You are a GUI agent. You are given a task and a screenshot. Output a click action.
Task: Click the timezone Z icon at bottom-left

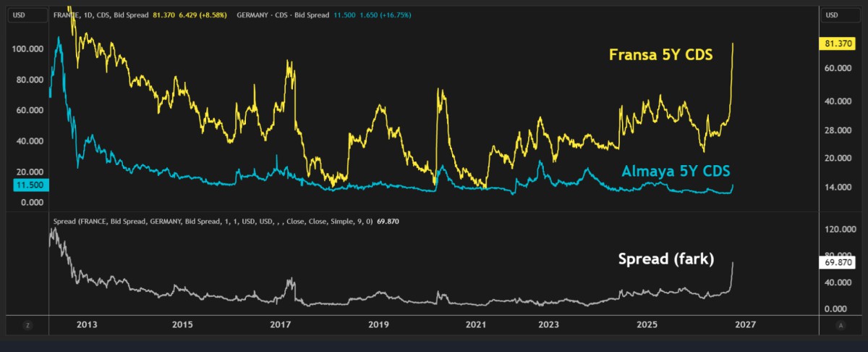[27, 326]
